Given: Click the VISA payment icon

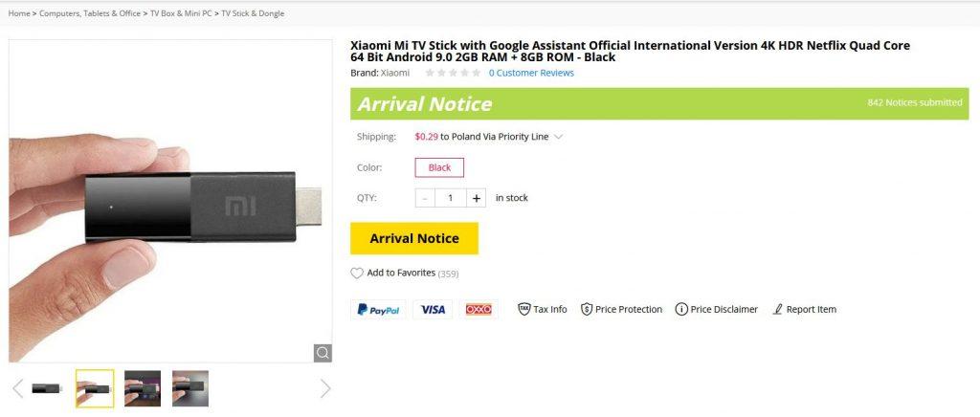Looking at the screenshot, I should (433, 309).
